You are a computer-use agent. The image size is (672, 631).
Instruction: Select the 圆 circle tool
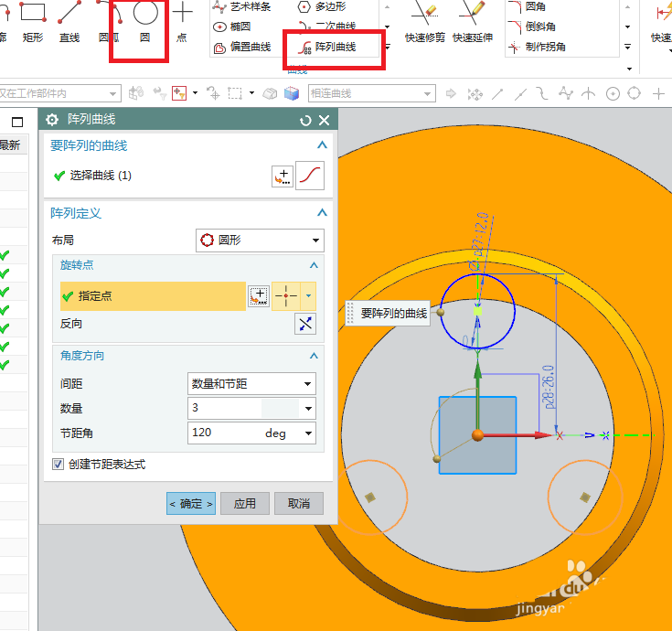pos(145,22)
